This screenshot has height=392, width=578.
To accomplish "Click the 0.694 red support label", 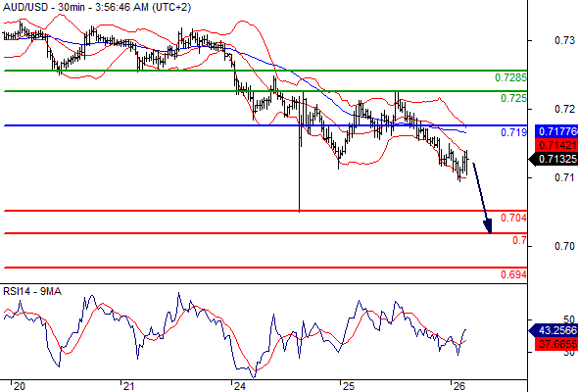I will pos(513,274).
